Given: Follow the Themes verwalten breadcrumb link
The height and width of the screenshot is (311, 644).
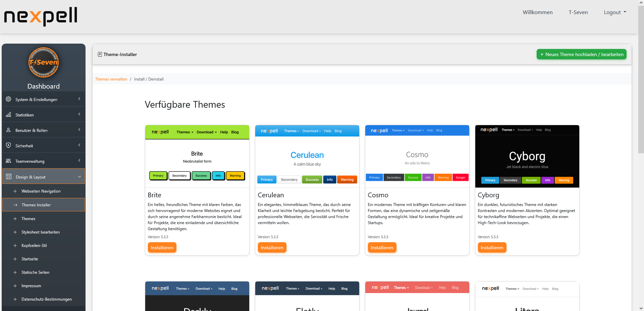Looking at the screenshot, I should (111, 79).
